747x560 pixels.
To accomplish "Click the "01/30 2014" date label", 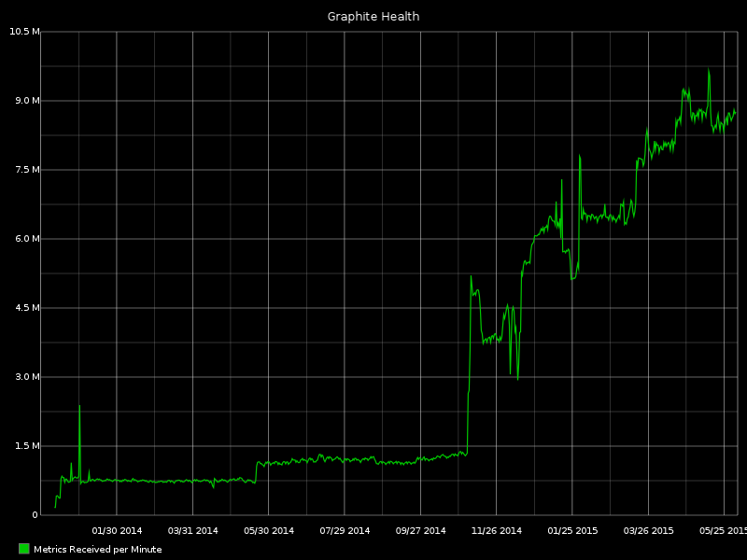I will click(x=117, y=530).
